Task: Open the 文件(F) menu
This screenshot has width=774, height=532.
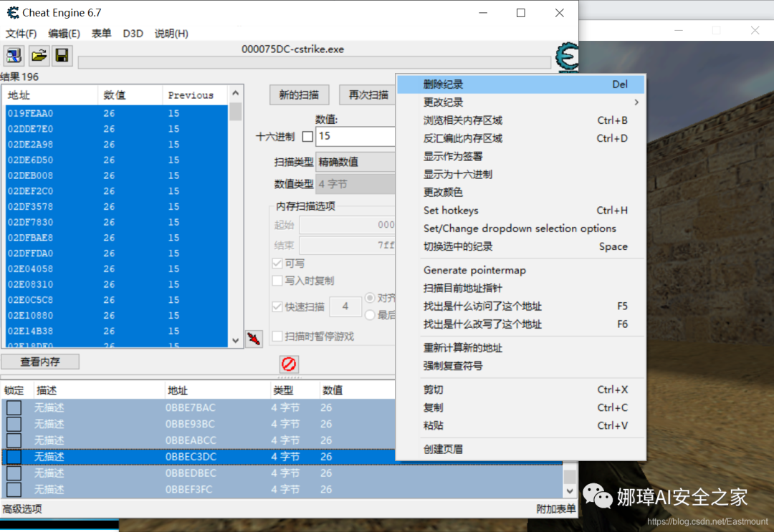Action: [21, 34]
